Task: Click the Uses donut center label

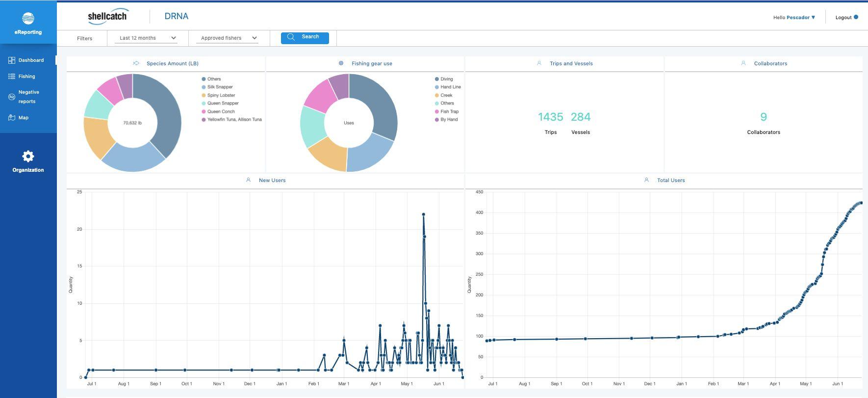Action: coord(349,123)
